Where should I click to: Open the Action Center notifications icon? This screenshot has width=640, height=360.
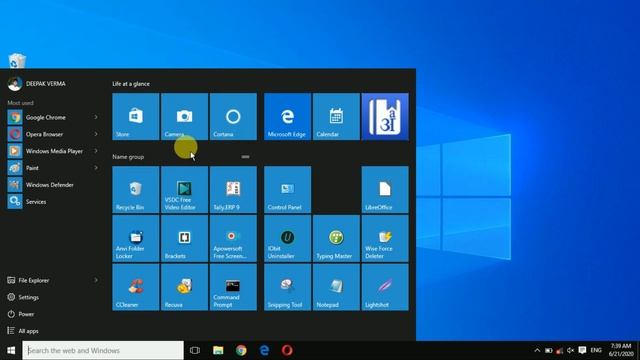point(582,350)
